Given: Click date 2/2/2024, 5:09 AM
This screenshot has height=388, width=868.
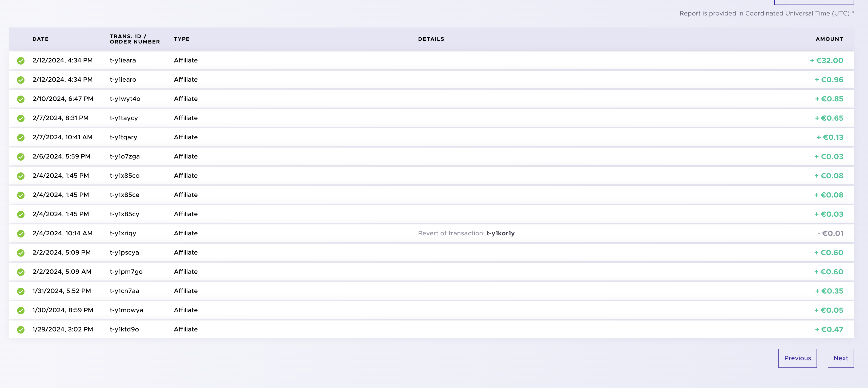Looking at the screenshot, I should point(62,272).
